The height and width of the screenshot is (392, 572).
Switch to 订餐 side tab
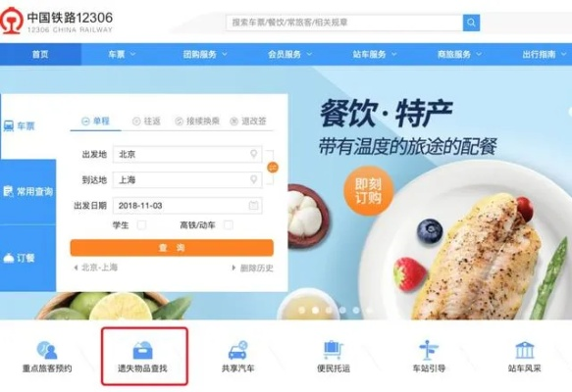coord(28,258)
